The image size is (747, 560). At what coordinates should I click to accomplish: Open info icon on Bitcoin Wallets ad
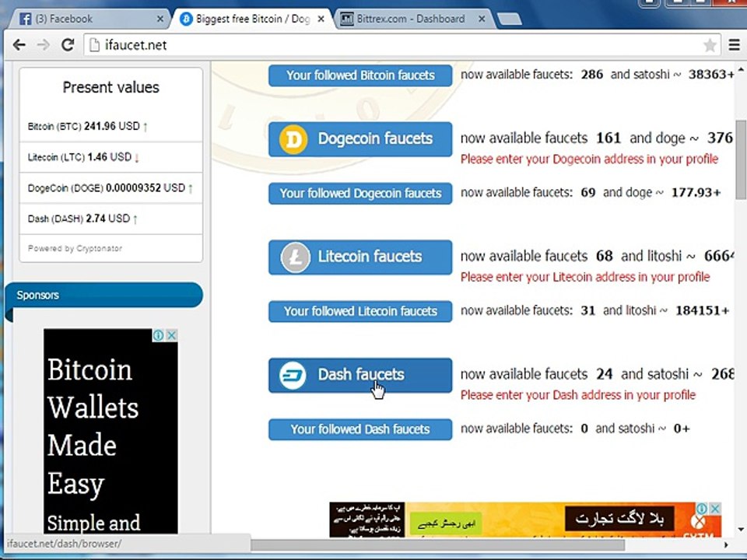coord(159,335)
